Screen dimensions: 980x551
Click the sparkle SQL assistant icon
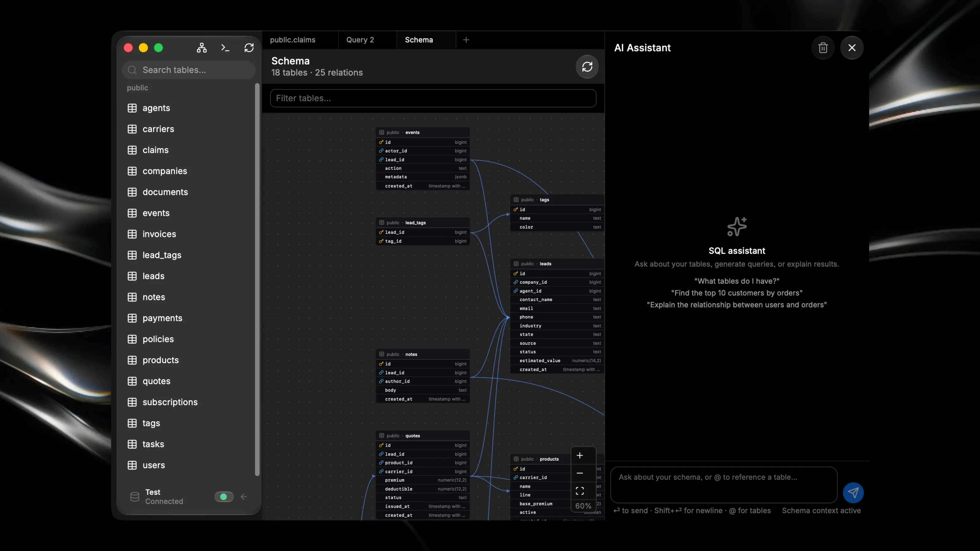click(737, 227)
